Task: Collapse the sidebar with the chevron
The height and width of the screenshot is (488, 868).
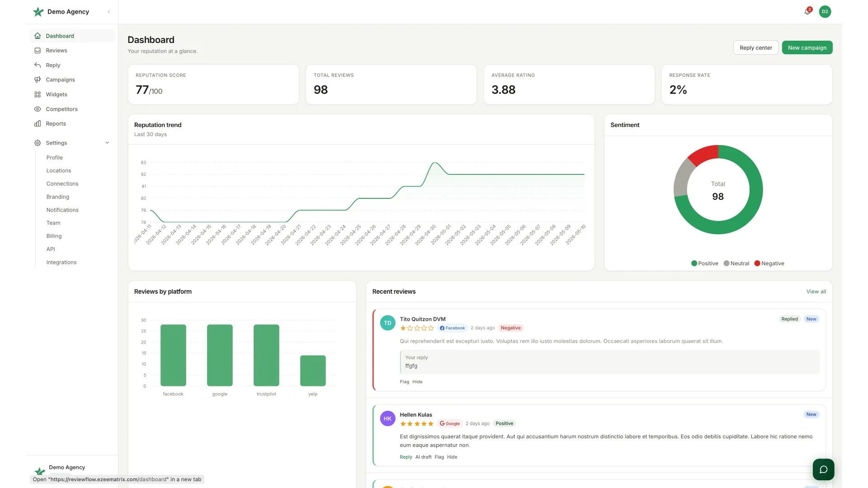Action: point(109,12)
